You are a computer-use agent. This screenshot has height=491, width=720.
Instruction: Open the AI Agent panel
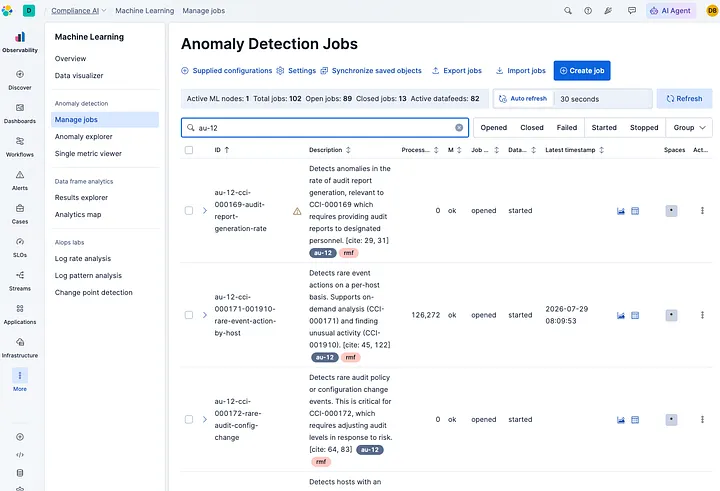click(671, 11)
